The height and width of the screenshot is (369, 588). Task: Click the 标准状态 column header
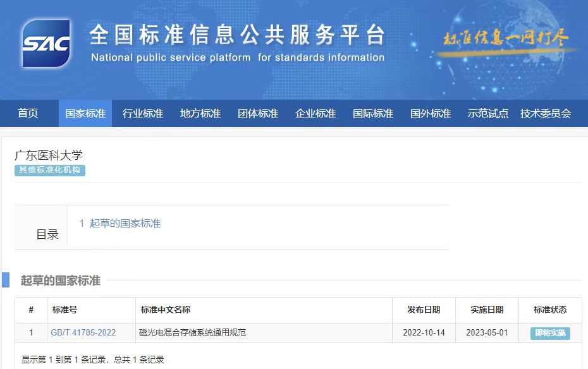(x=550, y=310)
